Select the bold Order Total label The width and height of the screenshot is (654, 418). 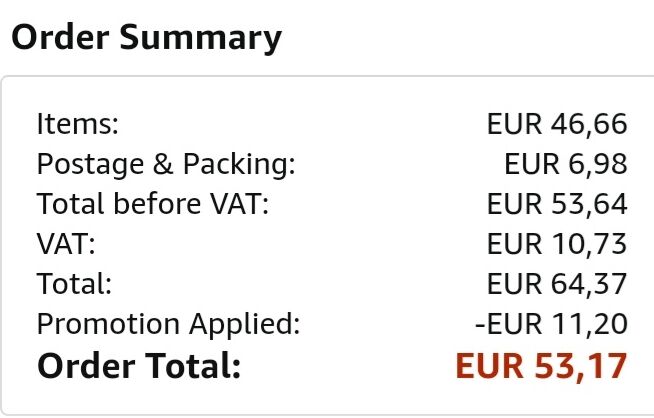coord(139,366)
